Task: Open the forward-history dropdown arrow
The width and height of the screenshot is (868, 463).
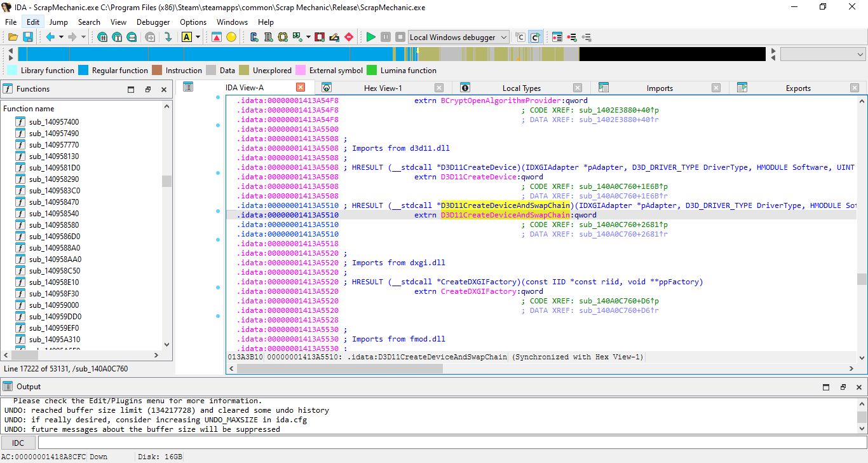Action: [x=83, y=38]
